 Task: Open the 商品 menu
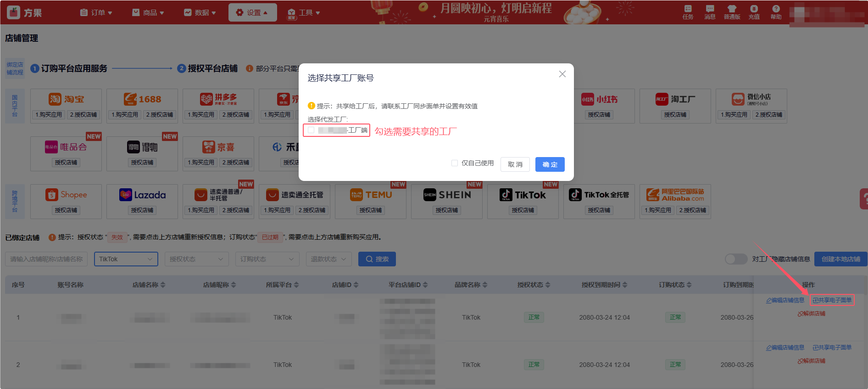coord(148,12)
